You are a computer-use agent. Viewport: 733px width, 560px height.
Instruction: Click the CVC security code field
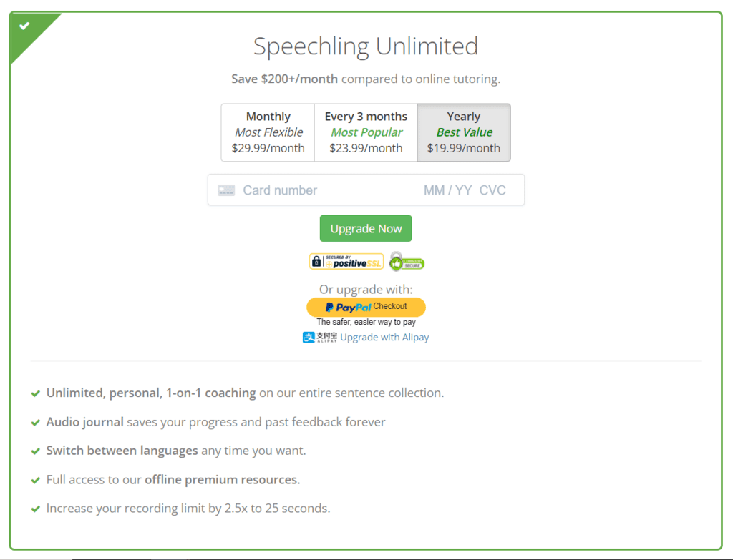pyautogui.click(x=492, y=190)
